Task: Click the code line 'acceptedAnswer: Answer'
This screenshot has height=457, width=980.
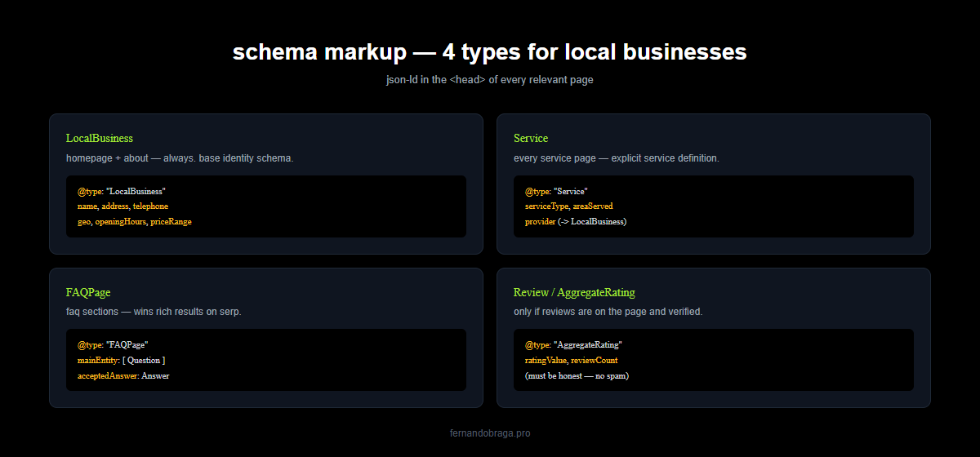Action: pos(123,375)
